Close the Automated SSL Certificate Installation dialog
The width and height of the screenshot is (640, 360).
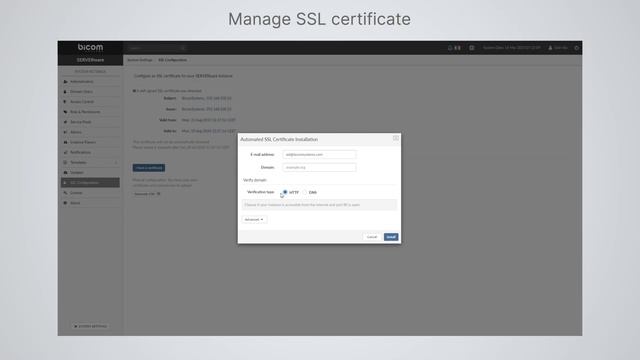(x=396, y=138)
